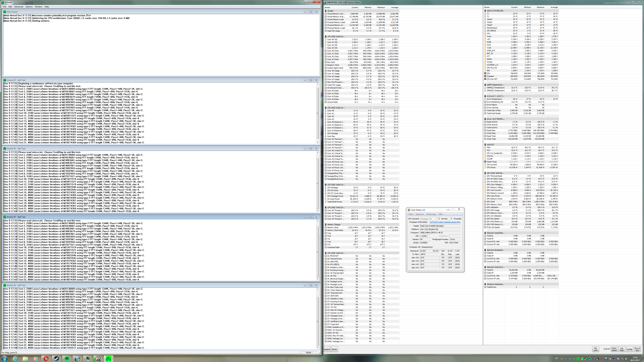Open the Opera browser taskbar icon
The height and width of the screenshot is (362, 644).
(x=46, y=359)
